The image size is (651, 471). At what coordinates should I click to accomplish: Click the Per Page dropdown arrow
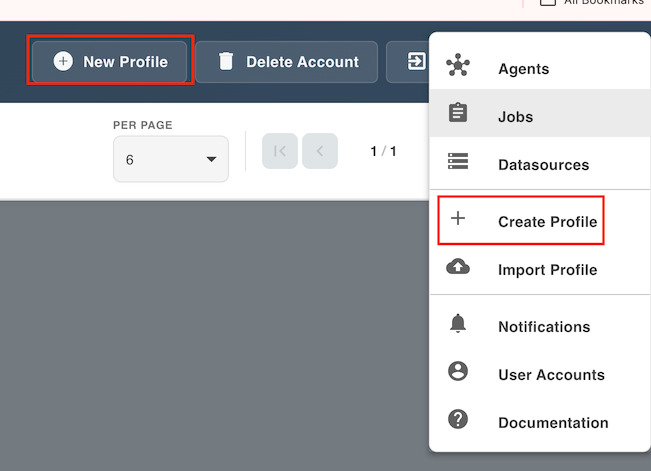[x=211, y=159]
